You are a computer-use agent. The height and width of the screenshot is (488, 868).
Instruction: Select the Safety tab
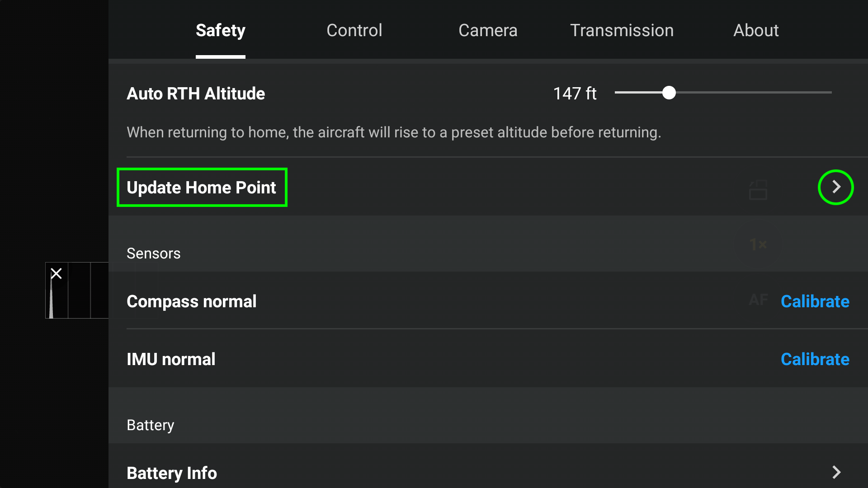coord(221,30)
